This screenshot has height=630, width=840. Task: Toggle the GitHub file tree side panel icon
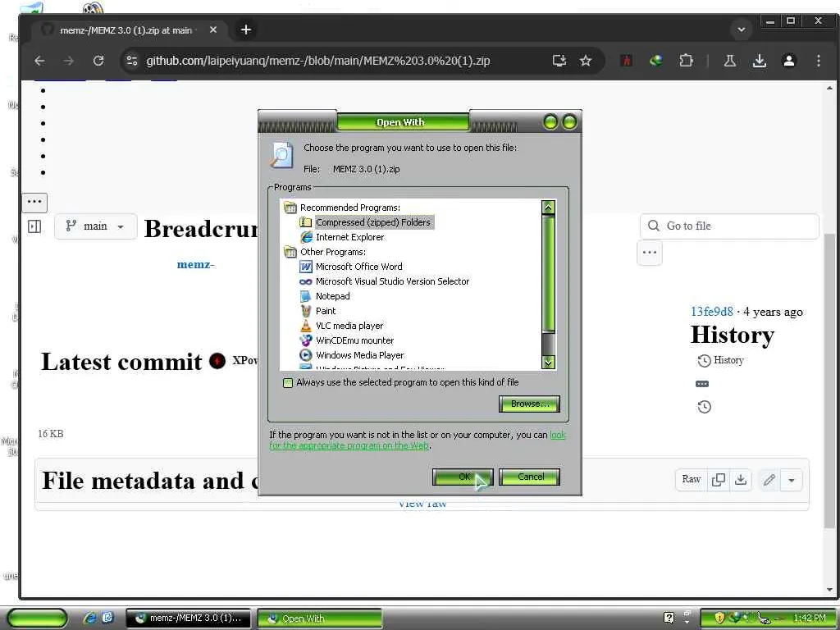tap(34, 226)
